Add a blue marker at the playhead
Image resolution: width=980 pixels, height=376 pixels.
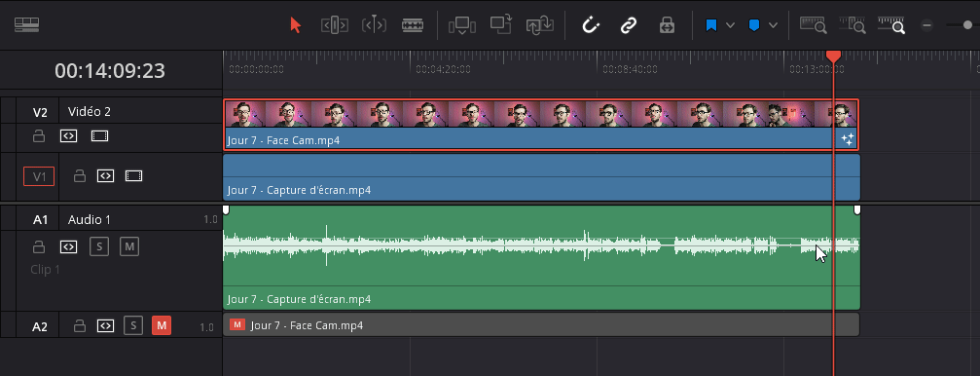coord(754,25)
